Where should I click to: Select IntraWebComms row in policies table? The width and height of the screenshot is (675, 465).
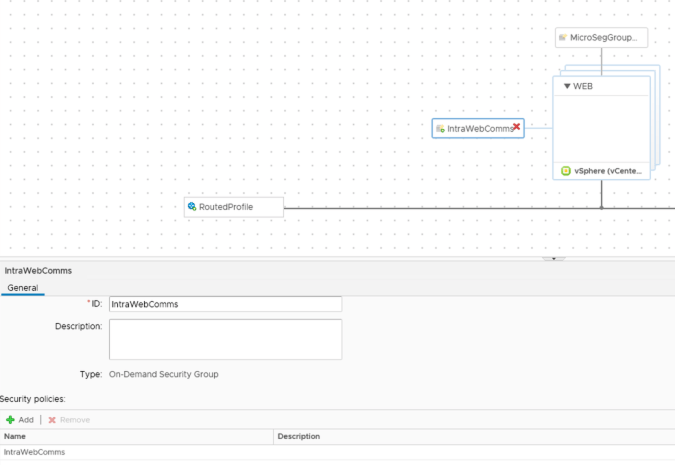coord(338,452)
